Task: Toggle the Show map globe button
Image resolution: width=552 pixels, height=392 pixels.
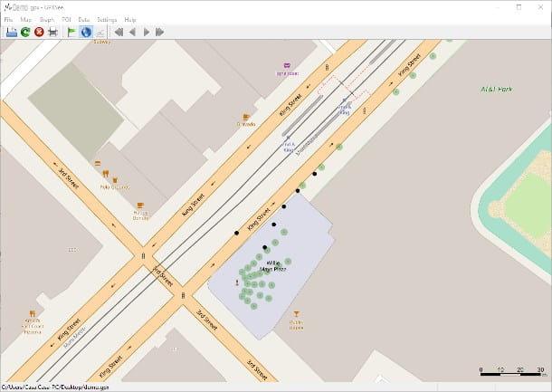Action: [86, 32]
